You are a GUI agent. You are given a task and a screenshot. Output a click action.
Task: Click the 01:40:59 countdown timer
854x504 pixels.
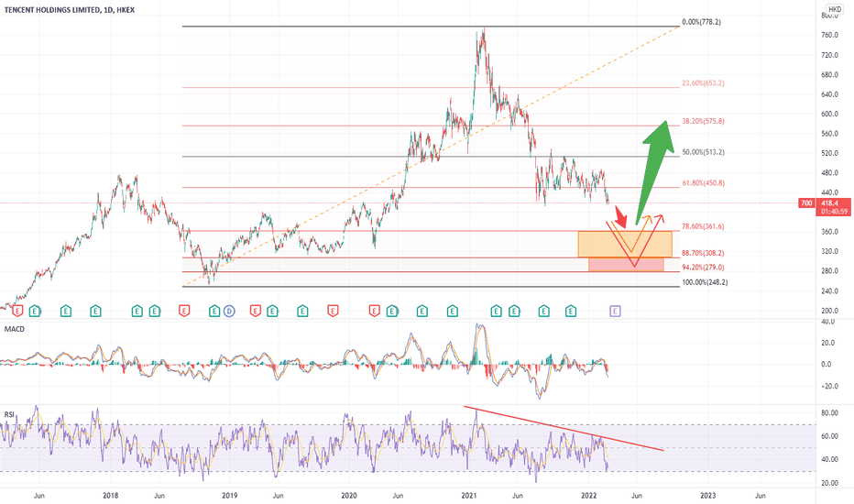[x=834, y=212]
